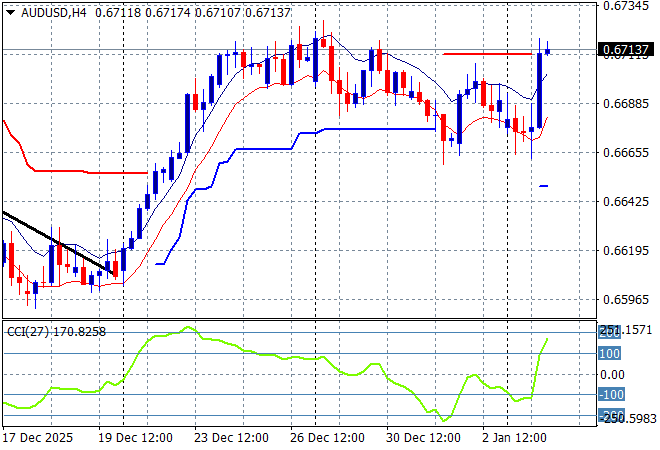Select the 30 Dec 12:00 time label
Viewport: 660px width, 450px height.
point(423,438)
